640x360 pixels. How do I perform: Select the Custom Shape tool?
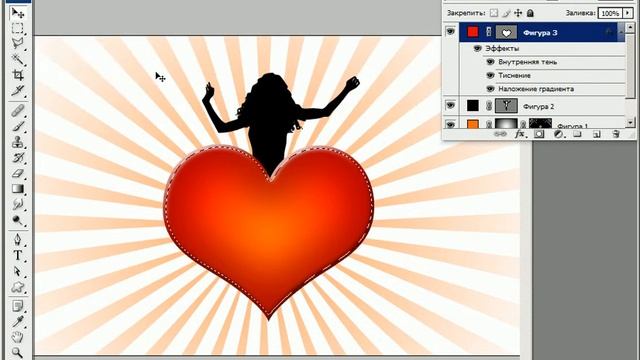pos(18,287)
